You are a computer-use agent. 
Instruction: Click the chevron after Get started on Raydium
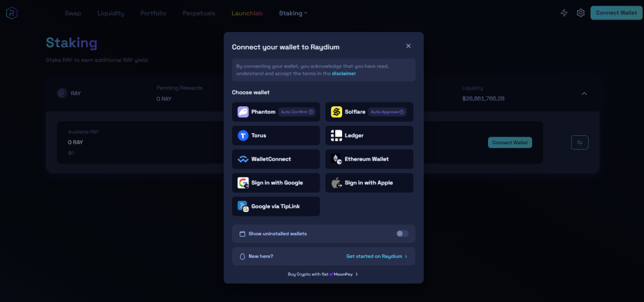406,257
